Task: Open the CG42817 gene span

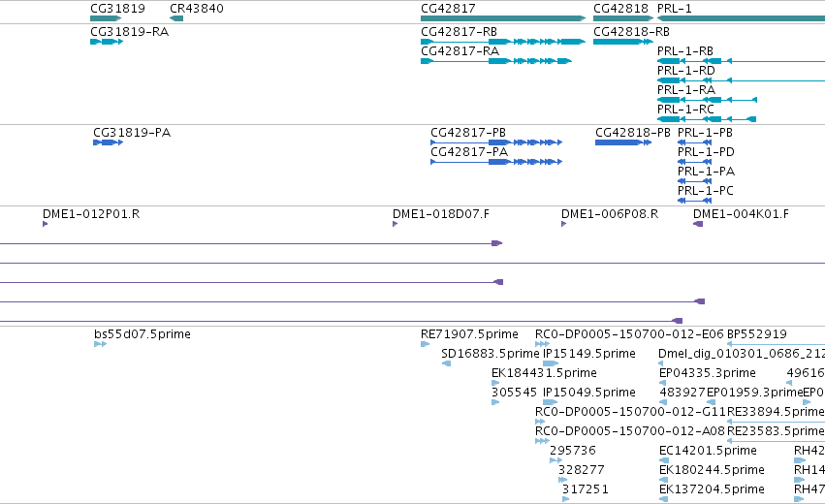Action: point(503,18)
